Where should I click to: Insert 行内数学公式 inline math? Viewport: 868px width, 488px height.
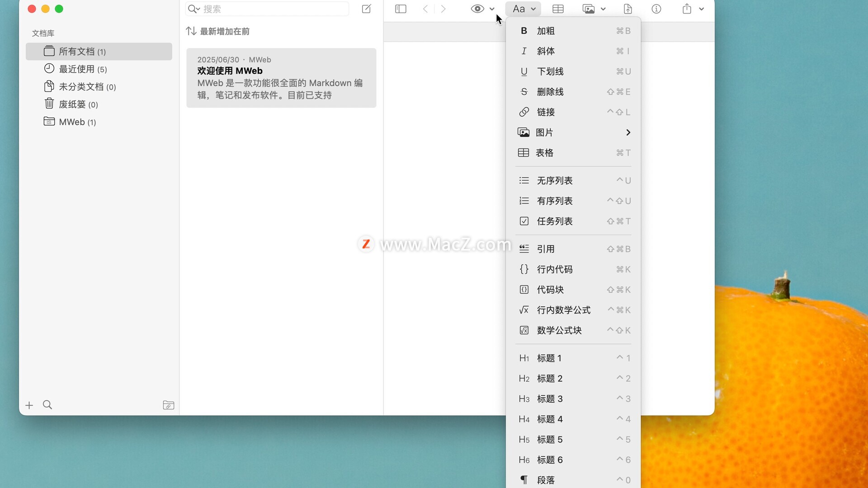[573, 310]
